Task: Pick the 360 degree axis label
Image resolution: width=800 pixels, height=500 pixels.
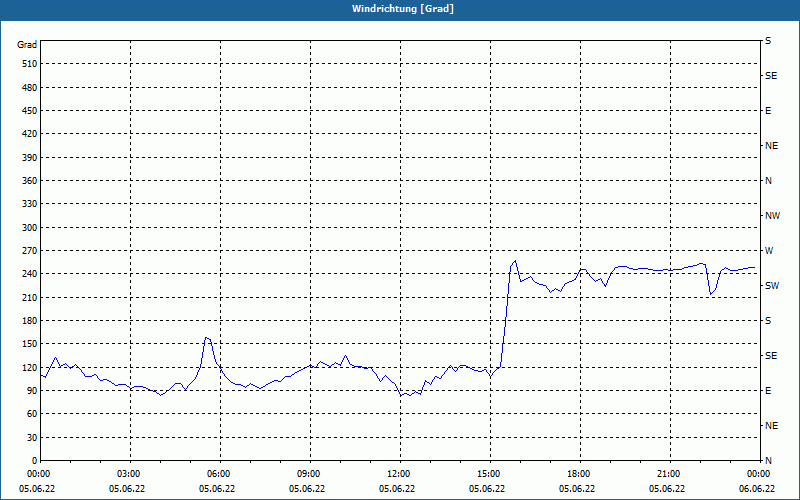Action: [x=30, y=181]
